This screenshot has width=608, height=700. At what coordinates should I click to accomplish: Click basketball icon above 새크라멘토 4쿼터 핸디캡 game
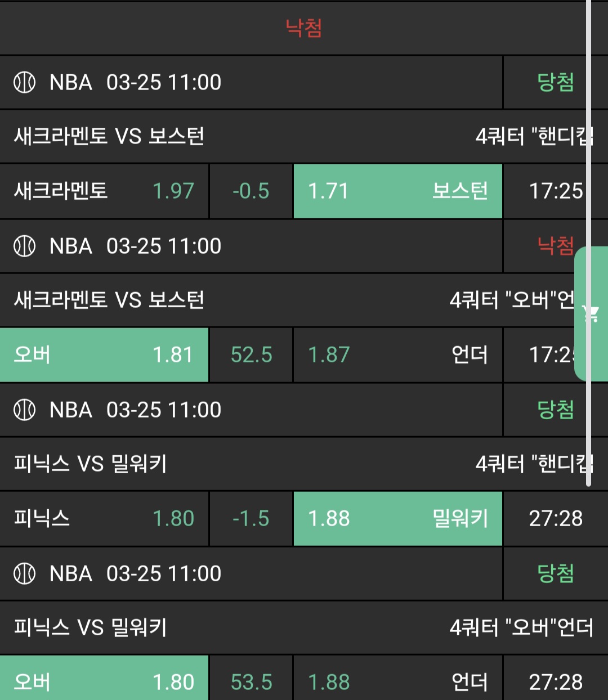24,82
